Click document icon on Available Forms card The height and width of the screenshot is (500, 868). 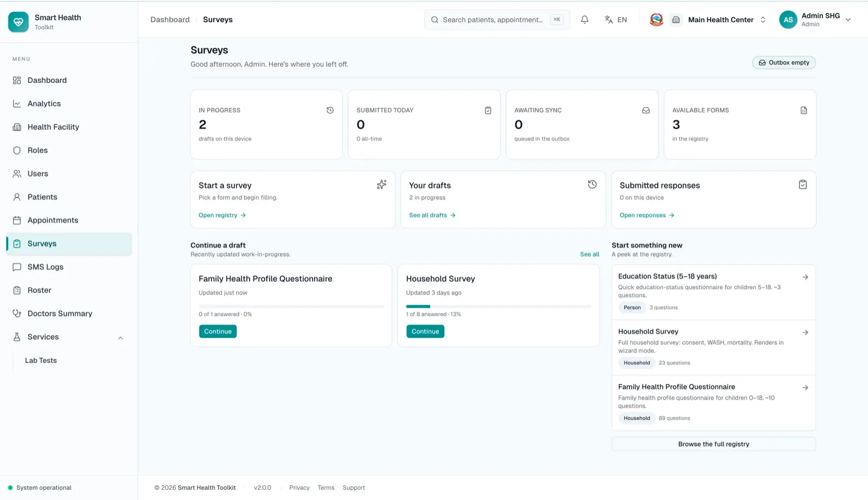[x=803, y=110]
